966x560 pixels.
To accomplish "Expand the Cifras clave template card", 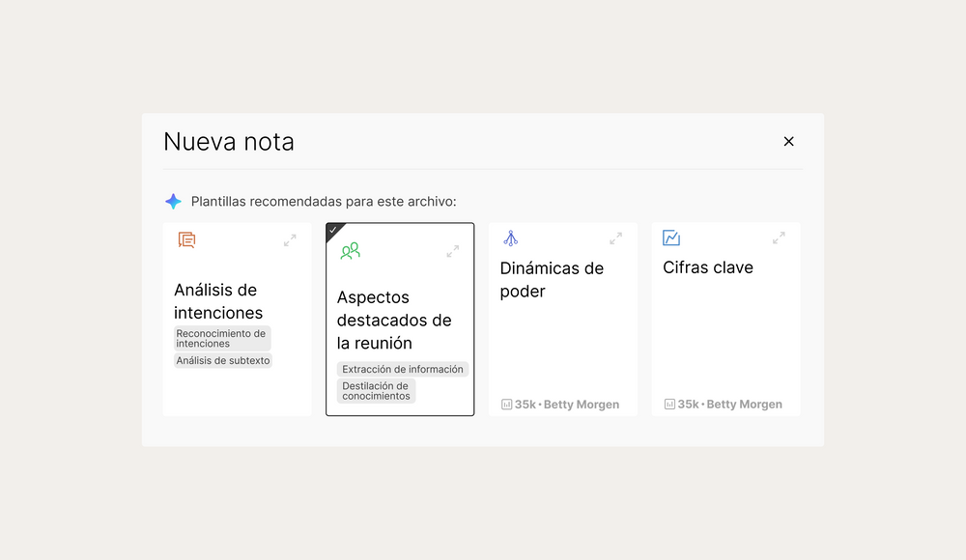I will [779, 238].
